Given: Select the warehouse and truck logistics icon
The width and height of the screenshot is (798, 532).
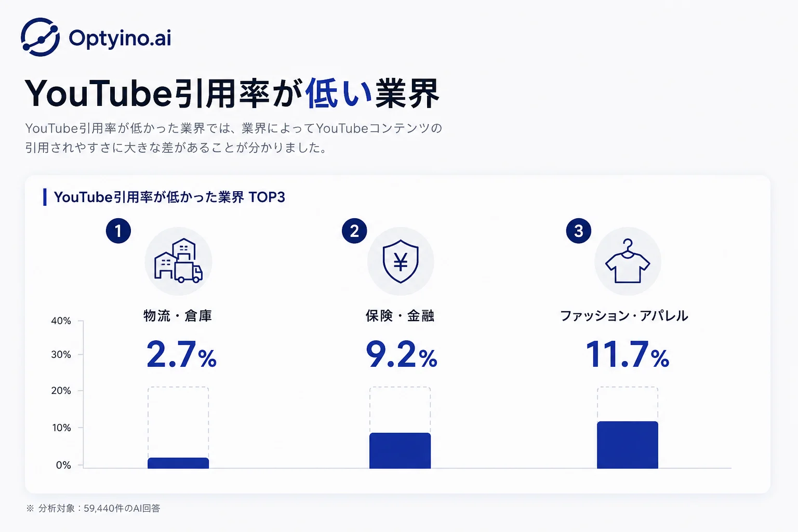Looking at the screenshot, I should click(x=178, y=261).
